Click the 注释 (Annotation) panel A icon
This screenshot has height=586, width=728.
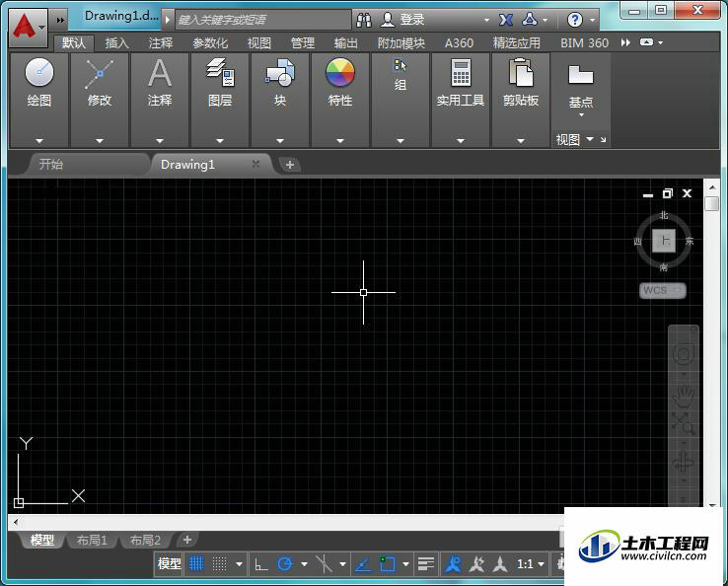(x=160, y=73)
